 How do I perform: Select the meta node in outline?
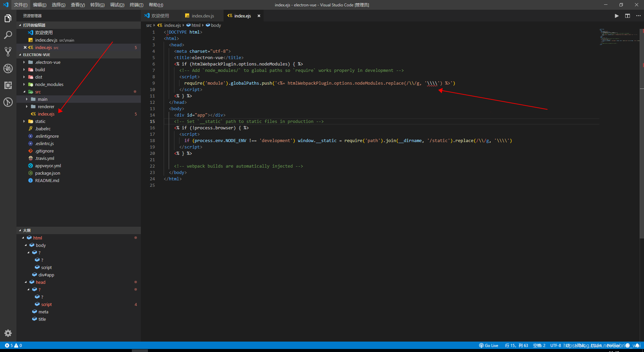[x=79, y=312]
